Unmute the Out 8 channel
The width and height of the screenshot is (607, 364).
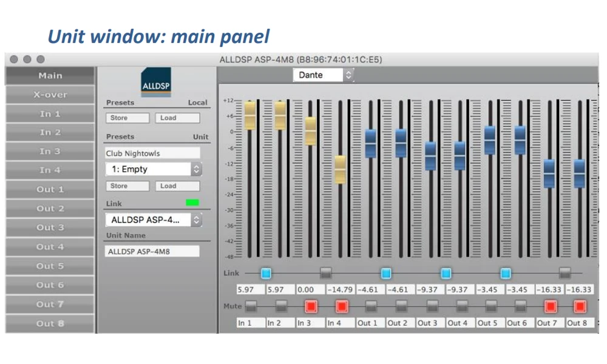[580, 306]
